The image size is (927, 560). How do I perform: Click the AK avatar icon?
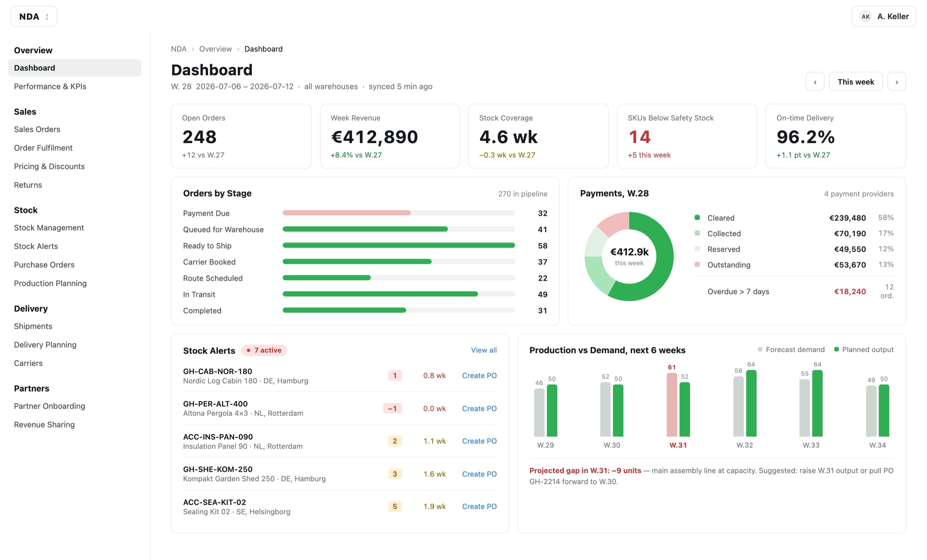[x=866, y=16]
